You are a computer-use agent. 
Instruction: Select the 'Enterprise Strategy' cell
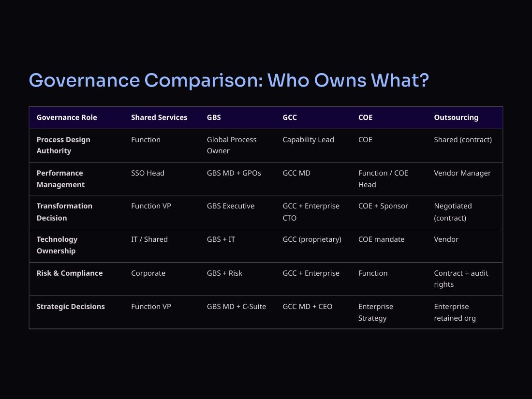click(376, 312)
